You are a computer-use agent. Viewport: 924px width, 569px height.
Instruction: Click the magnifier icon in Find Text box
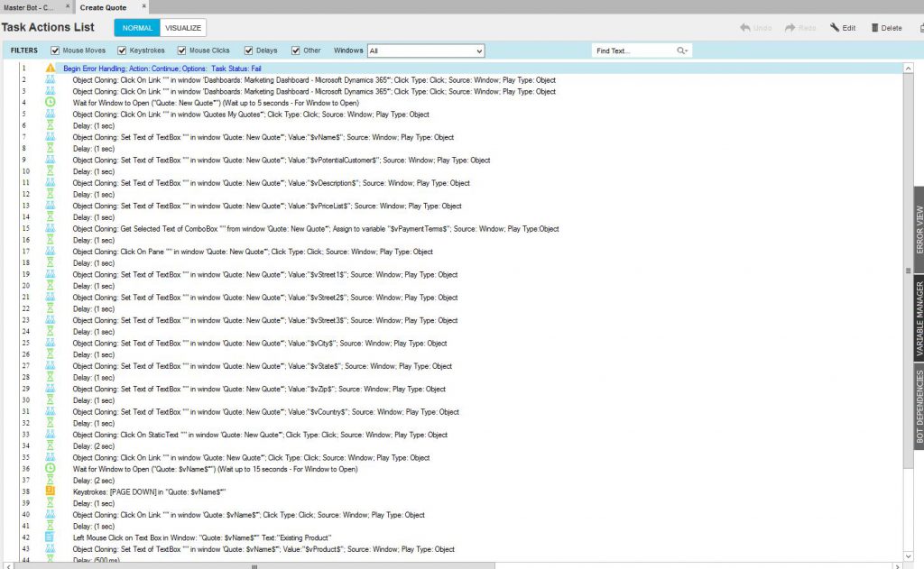(682, 51)
